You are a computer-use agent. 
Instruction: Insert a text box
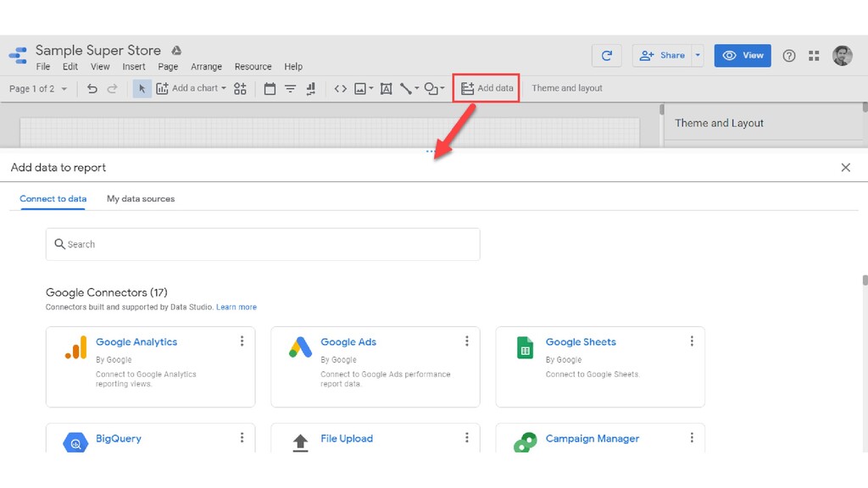click(386, 88)
